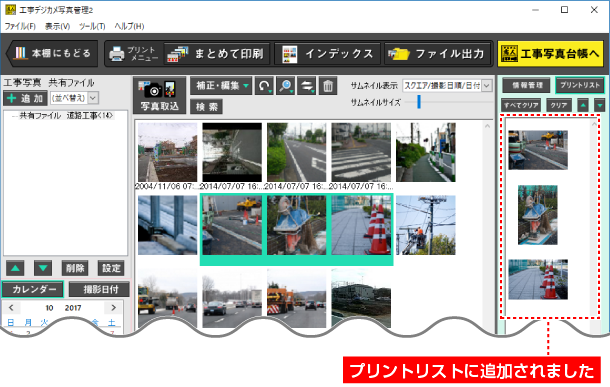Viewport: 610px width, 387px height.
Task: Move folder up with green arrow
Action: pos(15,268)
